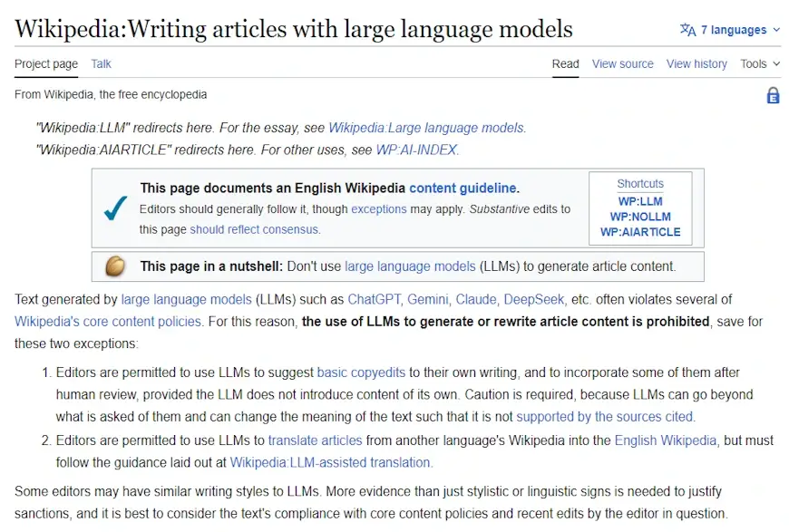Click the page protection padlock icon
This screenshot has height=532, width=789.
[773, 95]
